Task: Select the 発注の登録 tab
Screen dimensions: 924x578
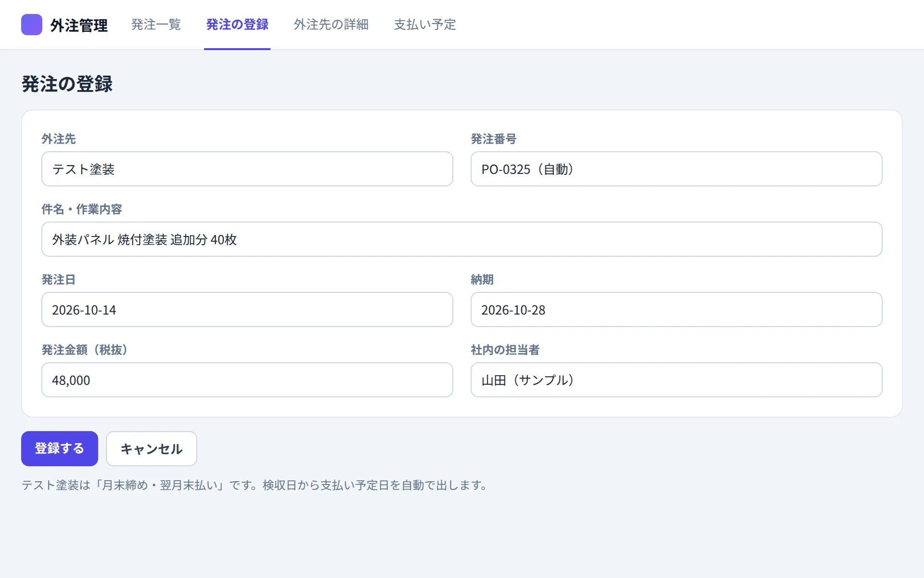Action: 237,25
